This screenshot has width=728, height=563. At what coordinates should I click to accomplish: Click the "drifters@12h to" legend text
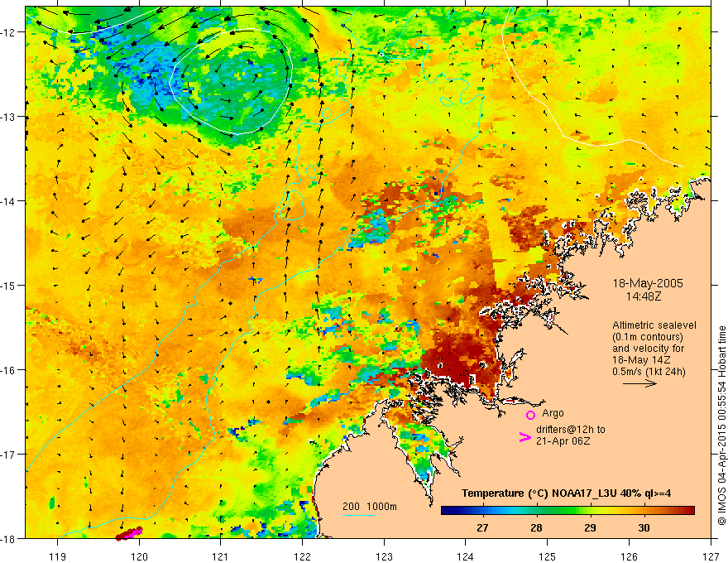pyautogui.click(x=571, y=430)
